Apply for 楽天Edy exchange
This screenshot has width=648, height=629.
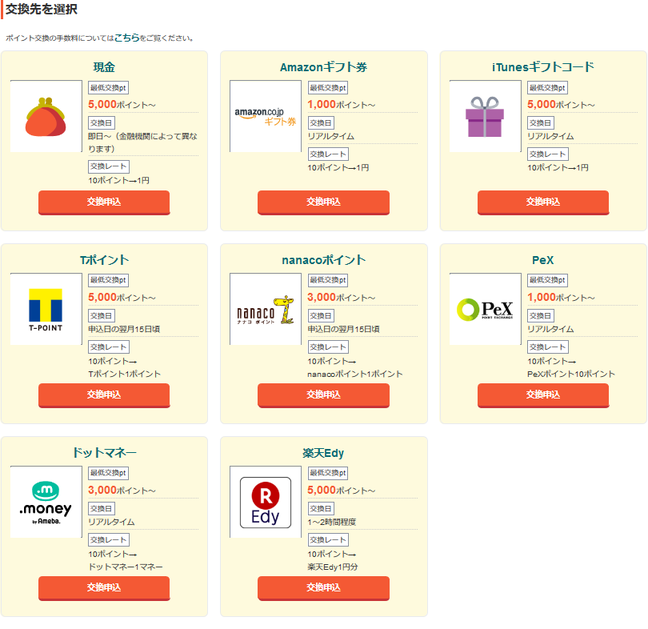tap(324, 588)
